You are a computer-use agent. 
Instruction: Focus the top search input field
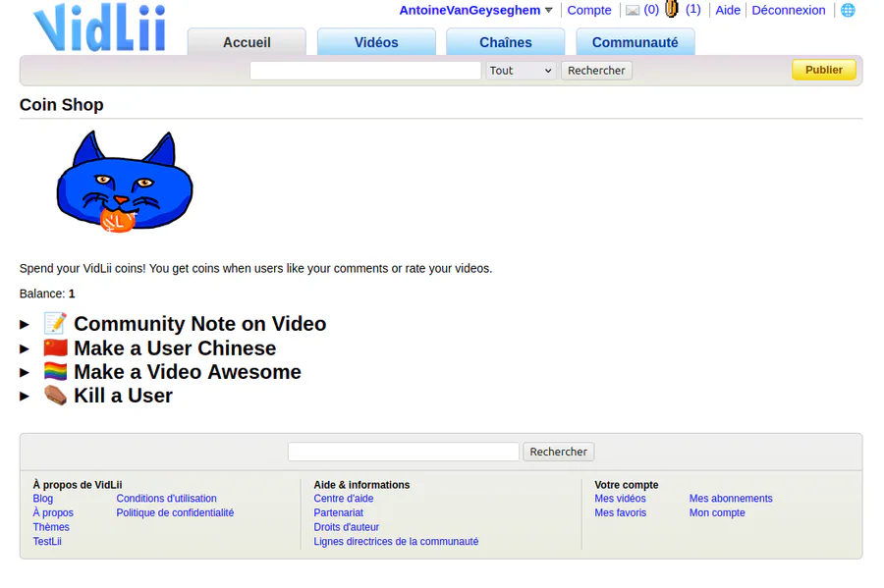(x=365, y=71)
